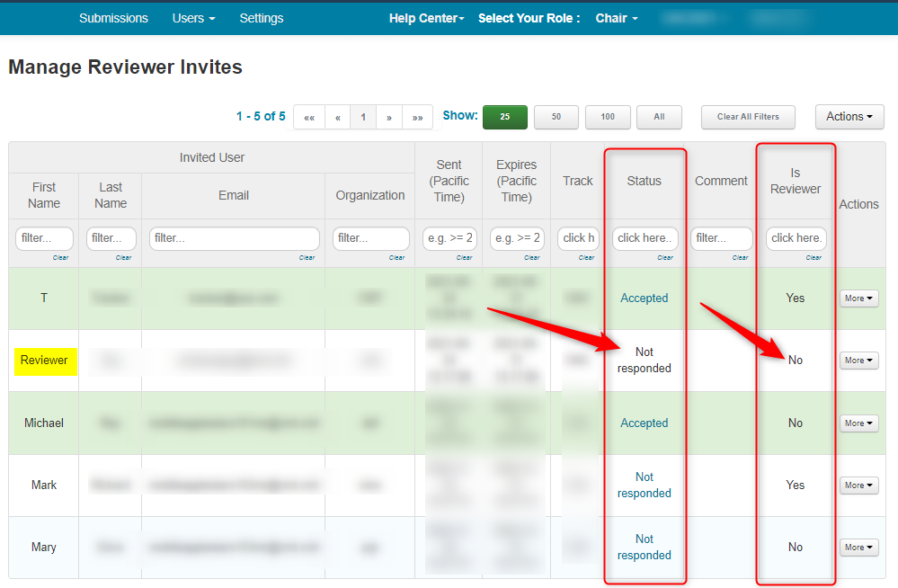898x588 pixels.
Task: Select the Mark first name cell
Action: [44, 486]
